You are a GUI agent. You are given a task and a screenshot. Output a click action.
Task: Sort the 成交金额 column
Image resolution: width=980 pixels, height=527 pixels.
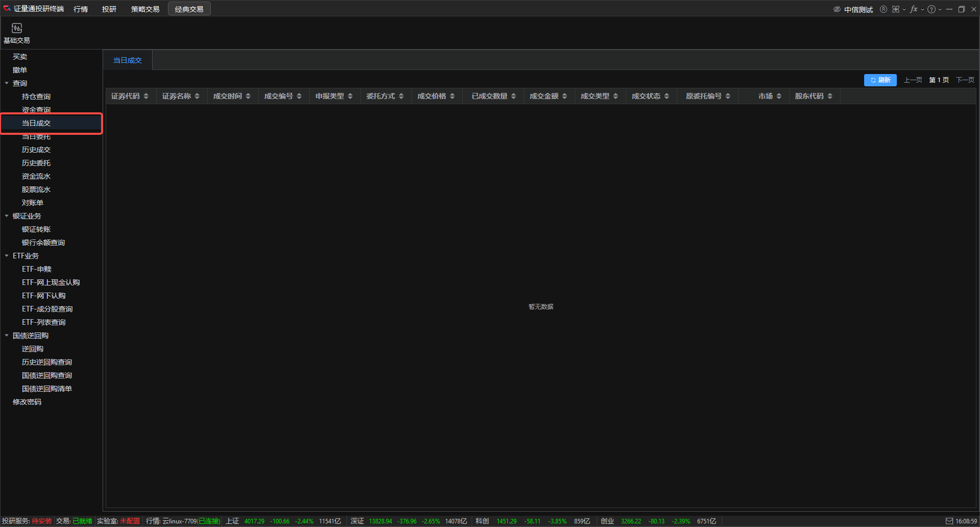[565, 96]
